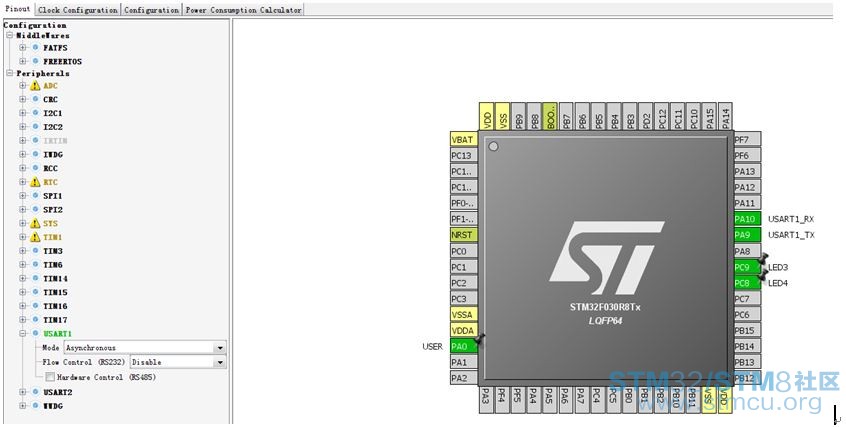
Task: Click the USART1_TX pin label
Action: click(791, 235)
